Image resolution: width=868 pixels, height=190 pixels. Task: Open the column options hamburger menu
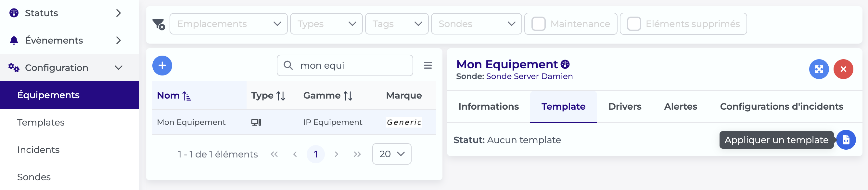(x=428, y=65)
